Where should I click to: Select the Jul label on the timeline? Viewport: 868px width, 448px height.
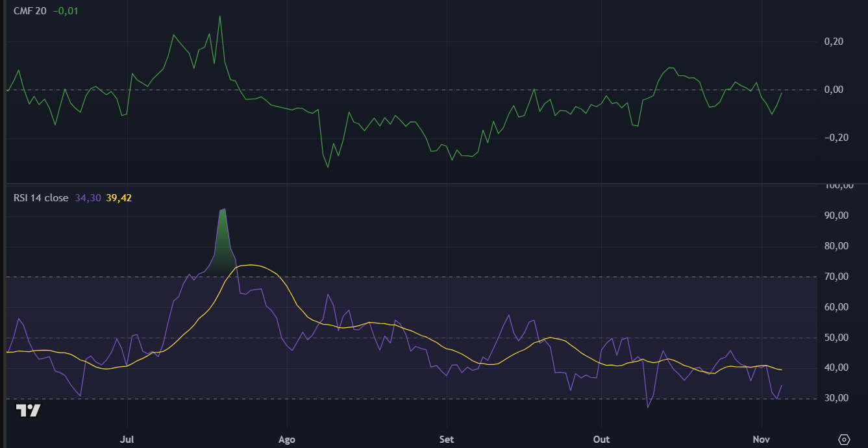(x=127, y=440)
